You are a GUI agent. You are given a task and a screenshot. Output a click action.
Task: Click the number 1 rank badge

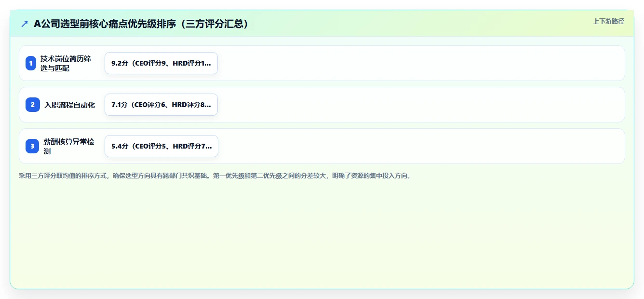pyautogui.click(x=31, y=63)
